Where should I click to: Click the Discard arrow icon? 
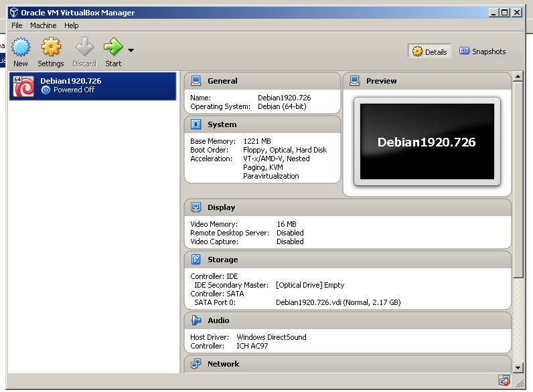coord(84,47)
